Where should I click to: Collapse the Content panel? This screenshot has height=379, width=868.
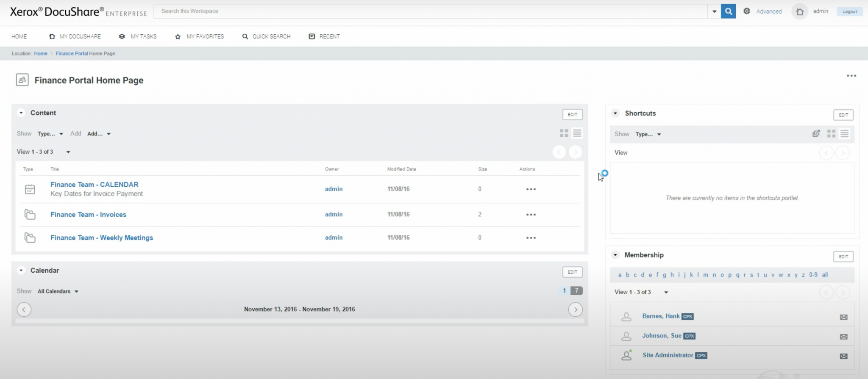click(21, 113)
